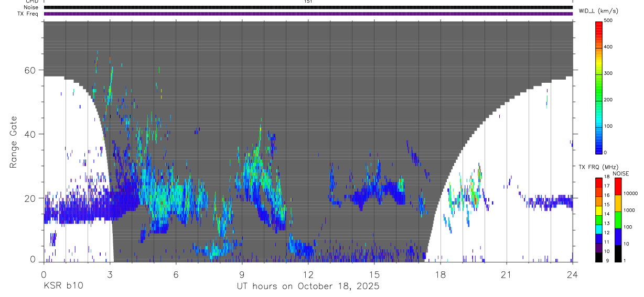This screenshot has width=644, height=297.
Task: Click the purple segment of TX FRQ legend
Action: pyautogui.click(x=599, y=248)
